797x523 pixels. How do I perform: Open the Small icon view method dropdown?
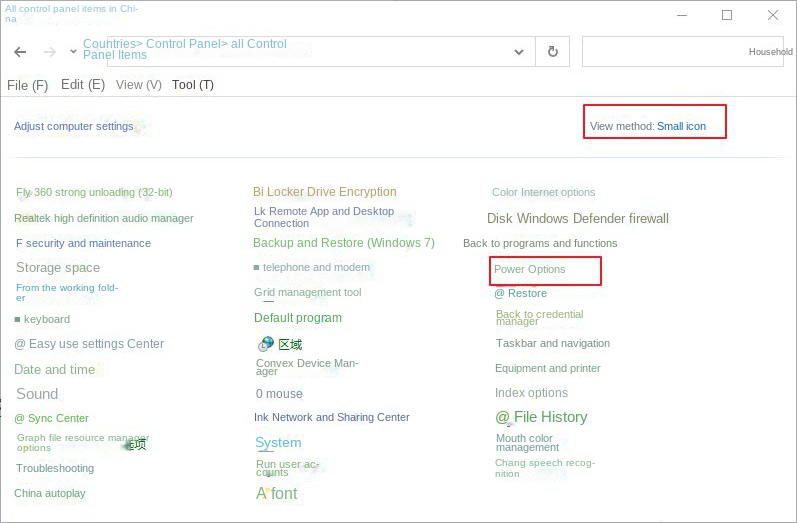681,127
